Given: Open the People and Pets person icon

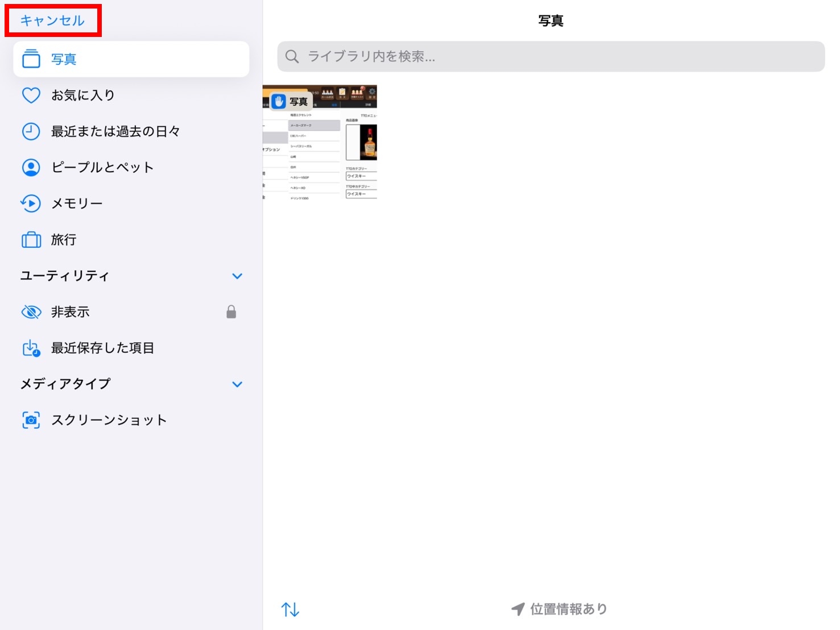Looking at the screenshot, I should point(31,167).
